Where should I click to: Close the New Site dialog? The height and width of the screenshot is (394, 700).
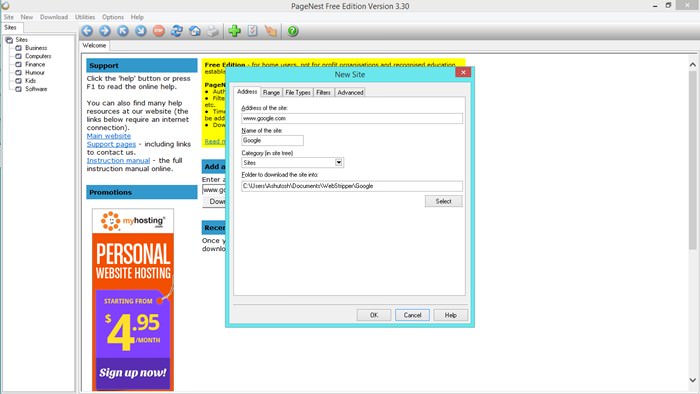pos(463,72)
